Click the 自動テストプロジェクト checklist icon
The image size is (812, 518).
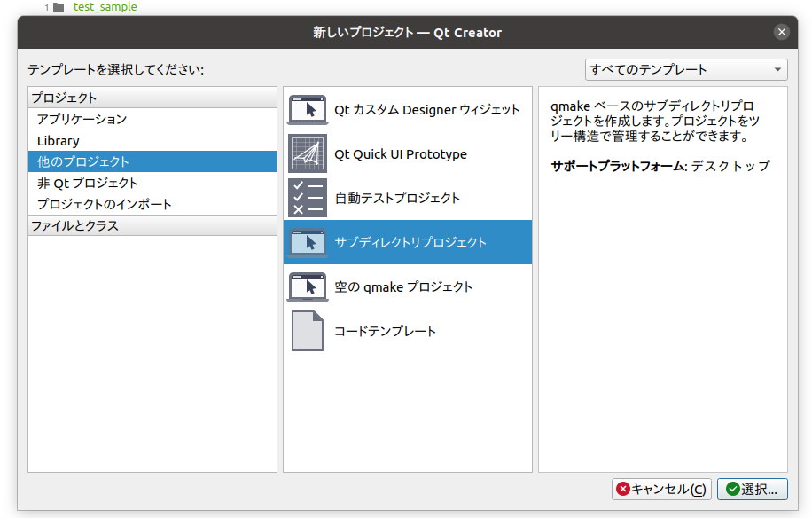[x=308, y=198]
